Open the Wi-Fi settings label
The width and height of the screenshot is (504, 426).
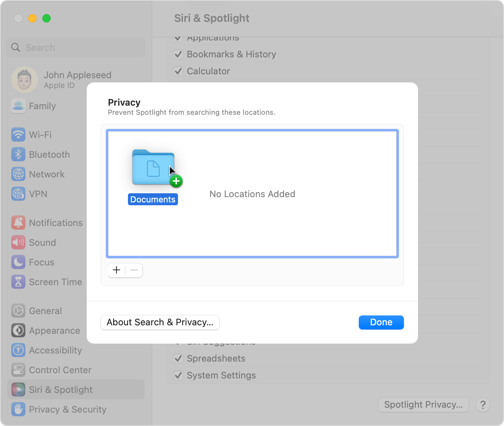click(x=40, y=135)
